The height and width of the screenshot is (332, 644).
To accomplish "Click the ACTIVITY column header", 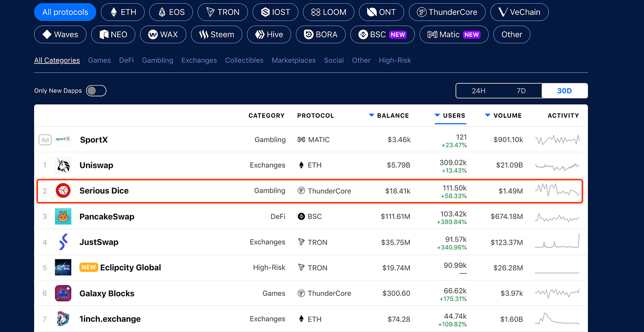I will [x=563, y=115].
